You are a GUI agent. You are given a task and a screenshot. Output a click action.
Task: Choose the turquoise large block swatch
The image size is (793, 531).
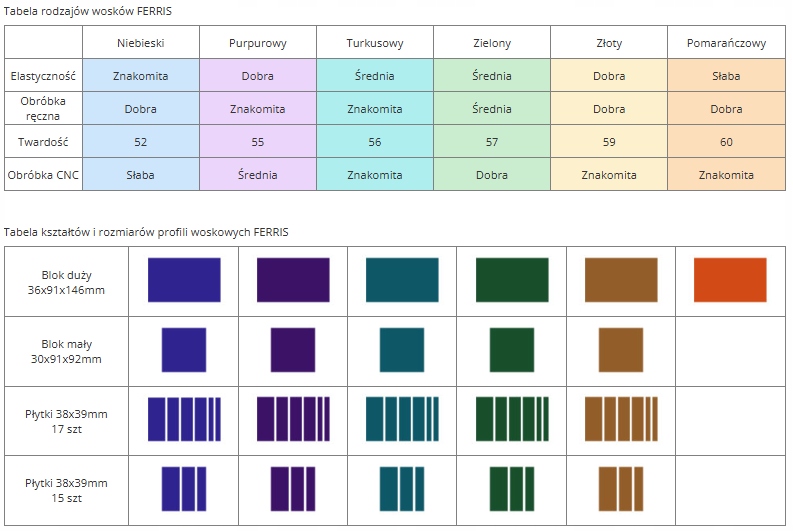tap(402, 280)
